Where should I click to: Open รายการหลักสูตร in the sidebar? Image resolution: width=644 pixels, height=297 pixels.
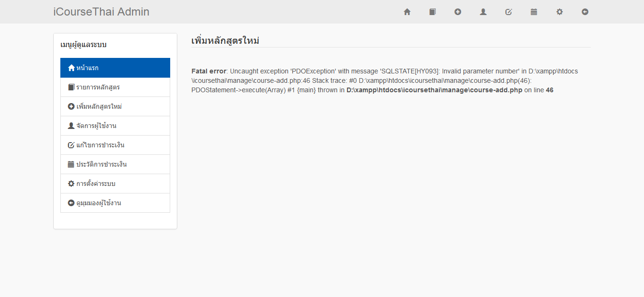click(x=115, y=87)
